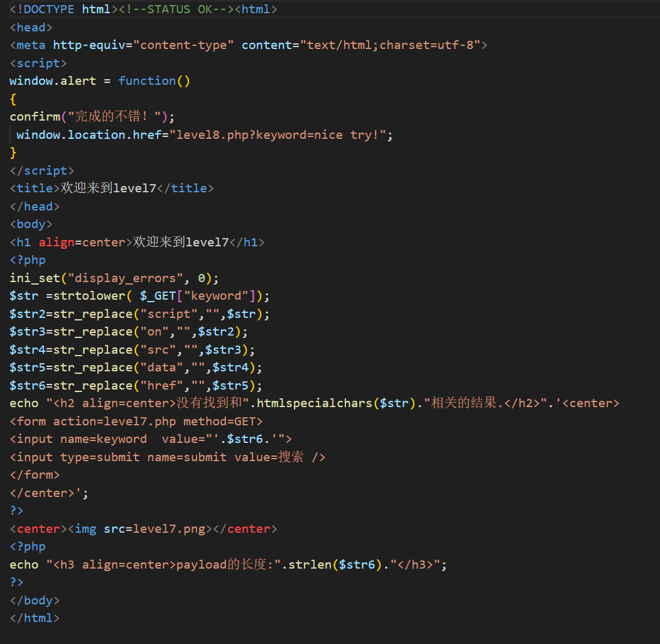Click the input type=submit line
Image resolution: width=660 pixels, height=644 pixels.
click(168, 457)
